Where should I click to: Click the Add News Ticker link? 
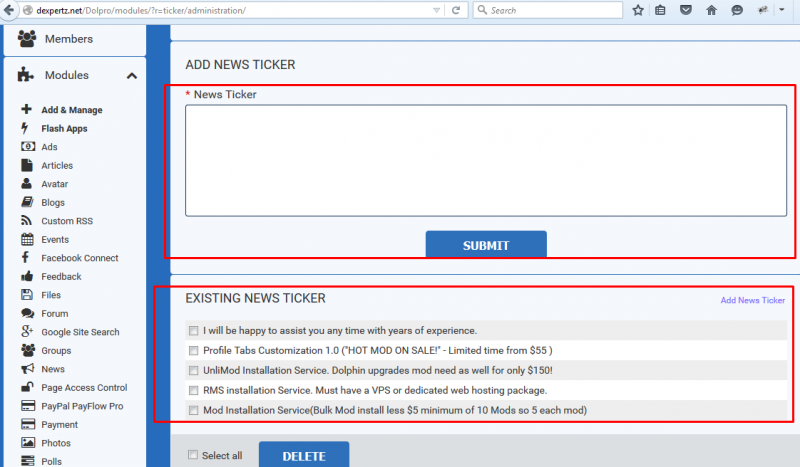[752, 300]
